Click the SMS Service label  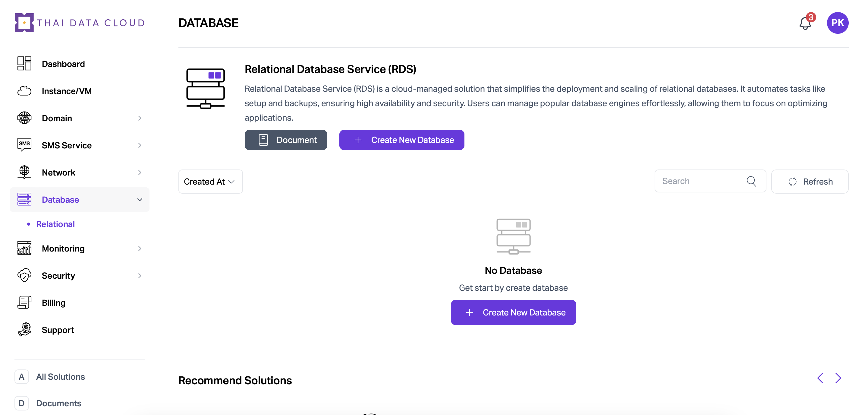pyautogui.click(x=67, y=145)
